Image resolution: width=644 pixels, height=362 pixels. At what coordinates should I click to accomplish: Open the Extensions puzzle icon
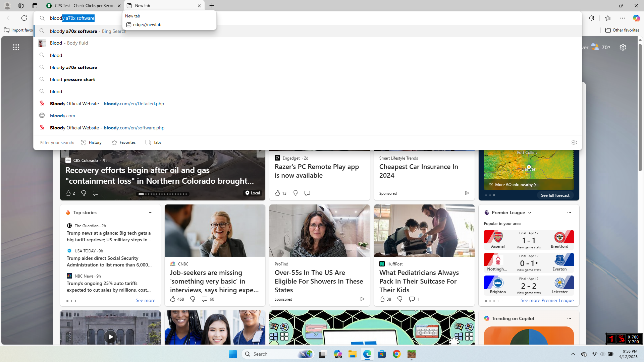tap(591, 18)
